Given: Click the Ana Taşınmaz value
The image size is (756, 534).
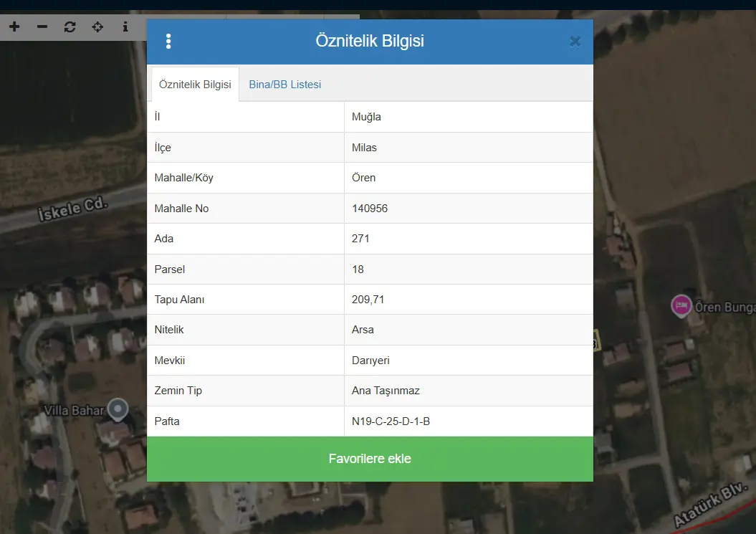Looking at the screenshot, I should click(386, 391).
